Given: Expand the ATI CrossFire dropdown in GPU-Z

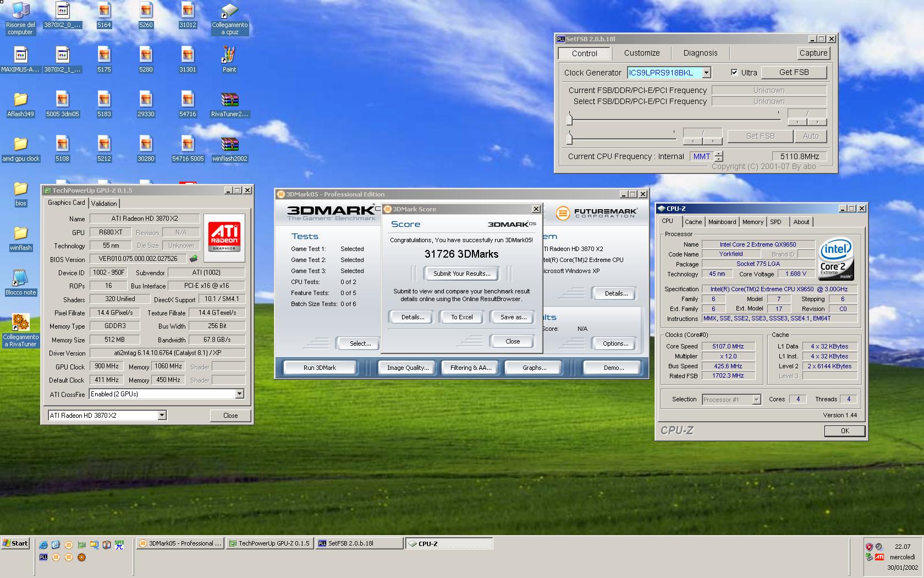Looking at the screenshot, I should pyautogui.click(x=239, y=394).
